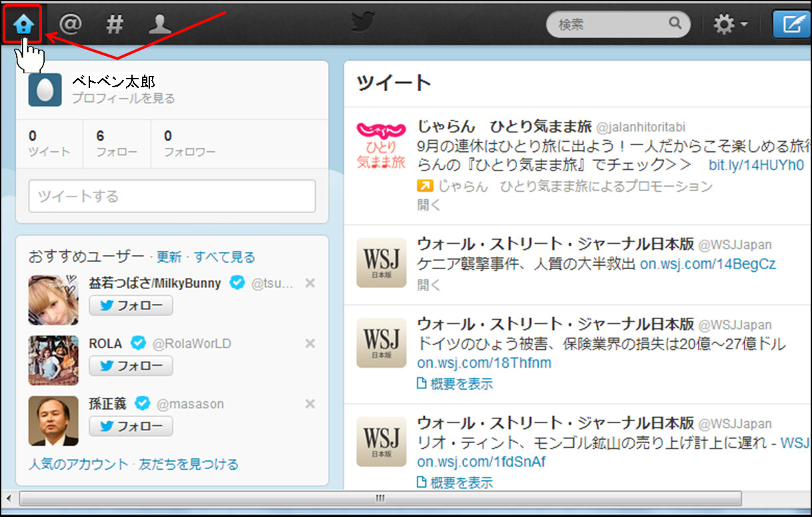The image size is (812, 517).
Task: Open 友だちを見つける link
Action: click(189, 464)
